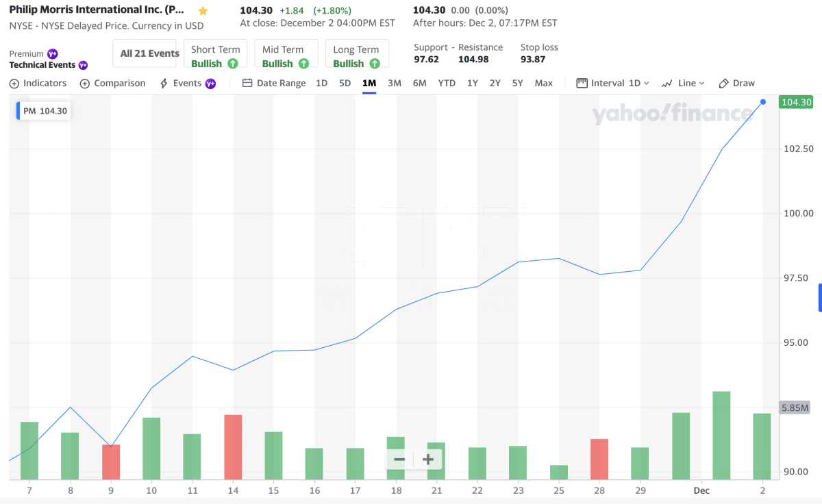Select the Draw pencil tool
The height and width of the screenshot is (504, 822).
click(736, 83)
